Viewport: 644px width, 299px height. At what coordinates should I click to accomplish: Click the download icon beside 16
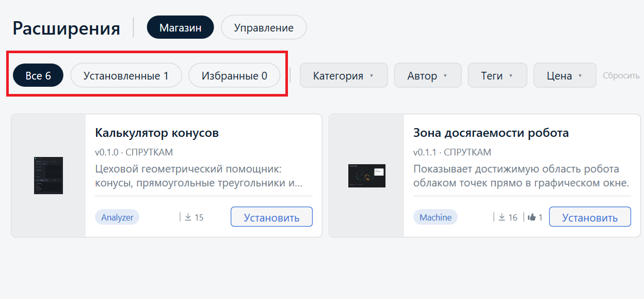point(502,217)
